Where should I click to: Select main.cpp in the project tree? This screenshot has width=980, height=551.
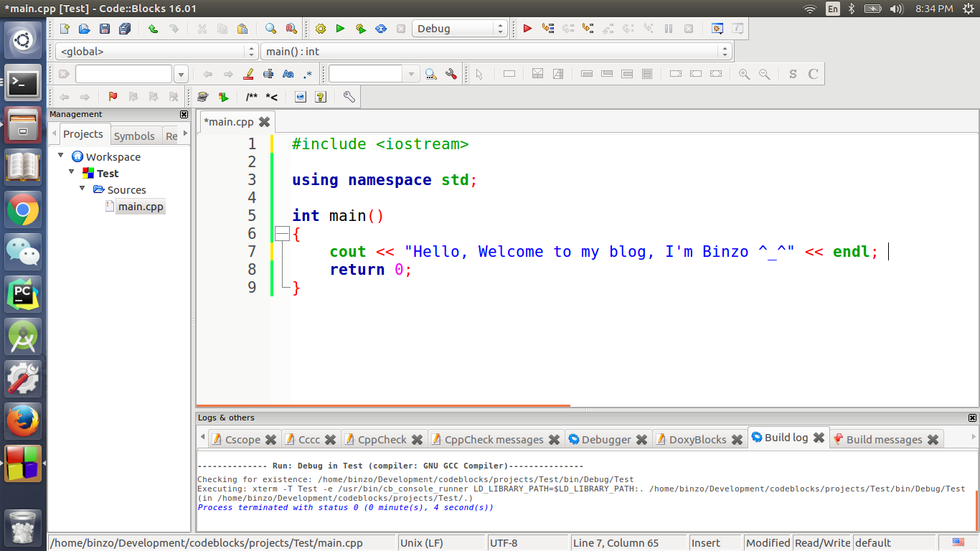coord(141,207)
